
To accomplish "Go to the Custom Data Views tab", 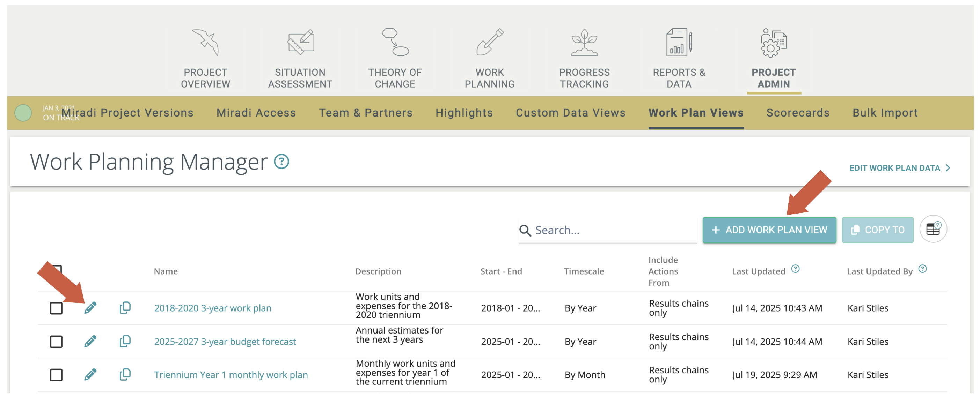I will (x=570, y=113).
